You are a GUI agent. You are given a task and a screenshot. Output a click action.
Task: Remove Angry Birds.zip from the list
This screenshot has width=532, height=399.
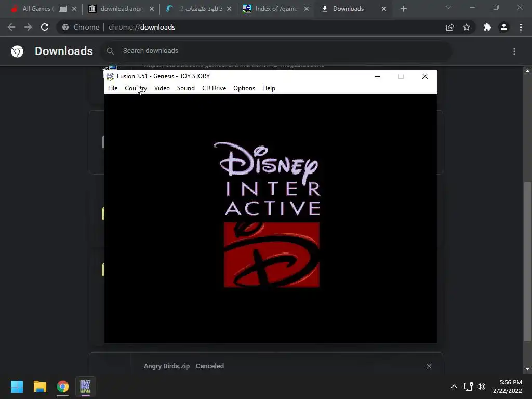pyautogui.click(x=429, y=366)
